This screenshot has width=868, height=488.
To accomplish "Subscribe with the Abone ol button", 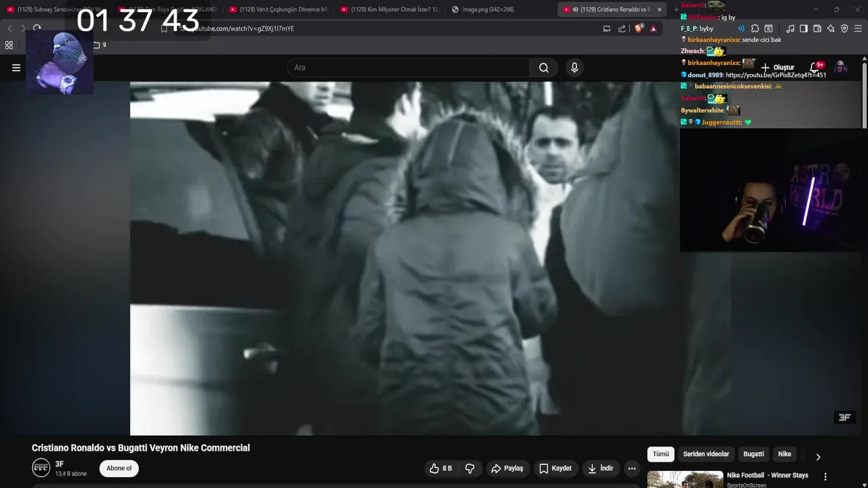I will point(119,468).
